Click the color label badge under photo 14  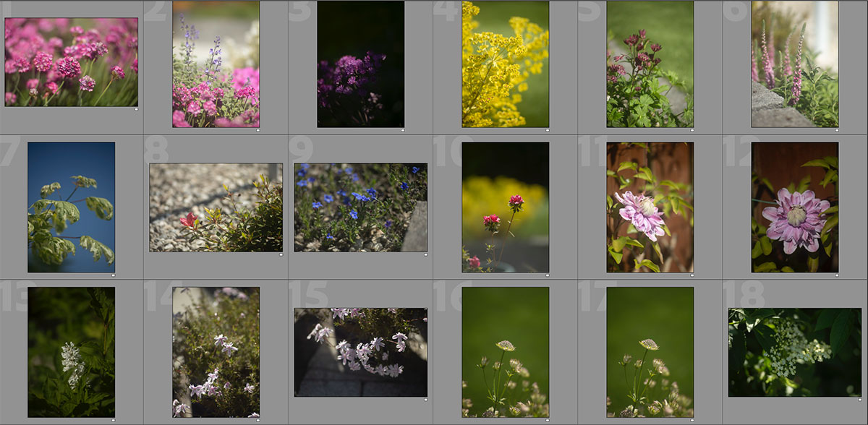(258, 420)
